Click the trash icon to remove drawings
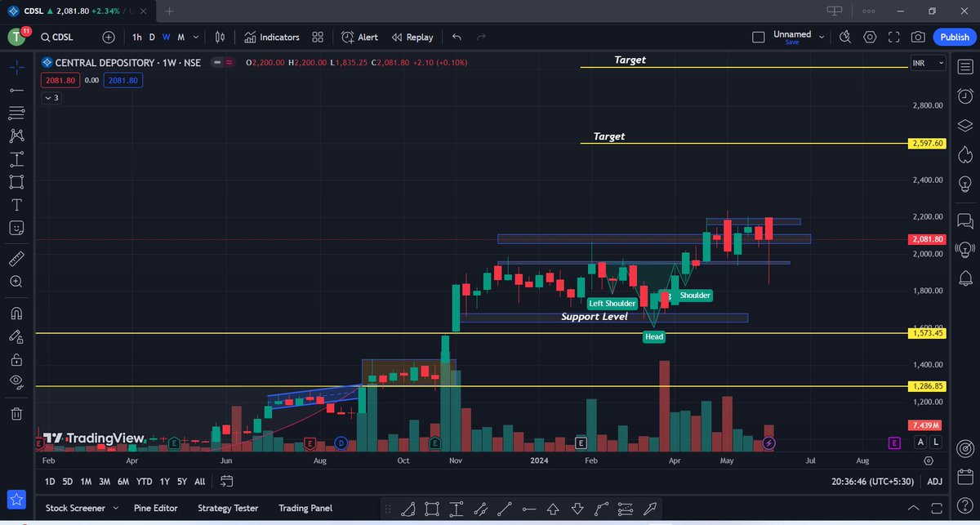Viewport: 980px width, 525px height. point(16,414)
